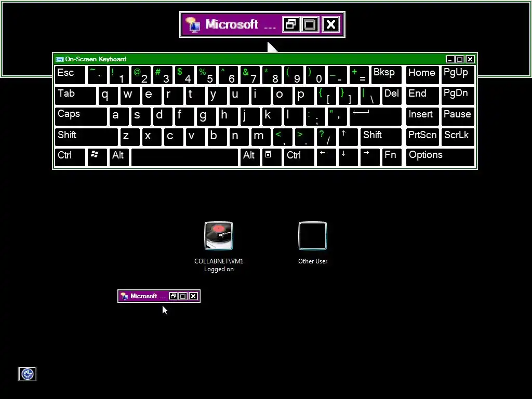This screenshot has width=532, height=399.
Task: Click the Del key
Action: [x=392, y=96]
